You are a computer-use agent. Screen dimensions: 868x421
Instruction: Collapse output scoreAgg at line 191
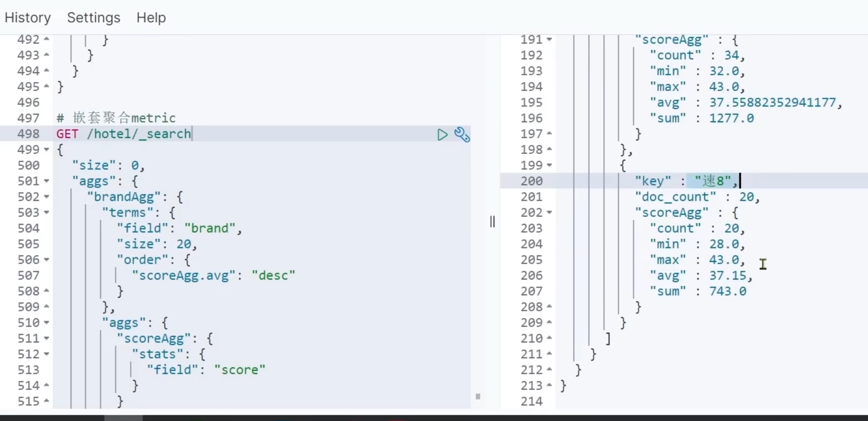[x=549, y=39]
